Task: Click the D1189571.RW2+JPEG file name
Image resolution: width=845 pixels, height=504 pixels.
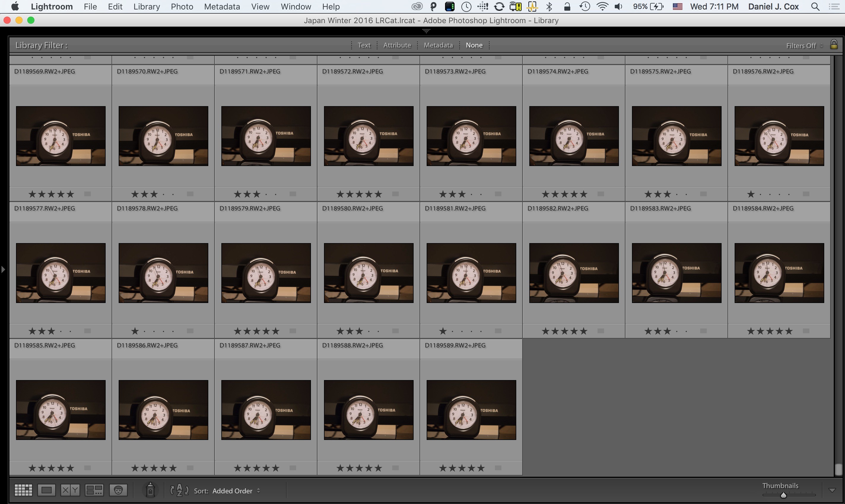Action: (250, 71)
